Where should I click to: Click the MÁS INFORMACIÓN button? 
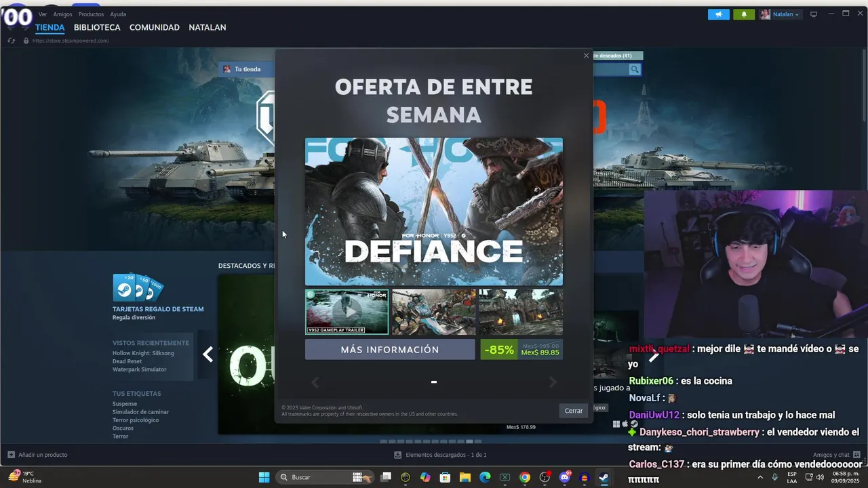(390, 350)
